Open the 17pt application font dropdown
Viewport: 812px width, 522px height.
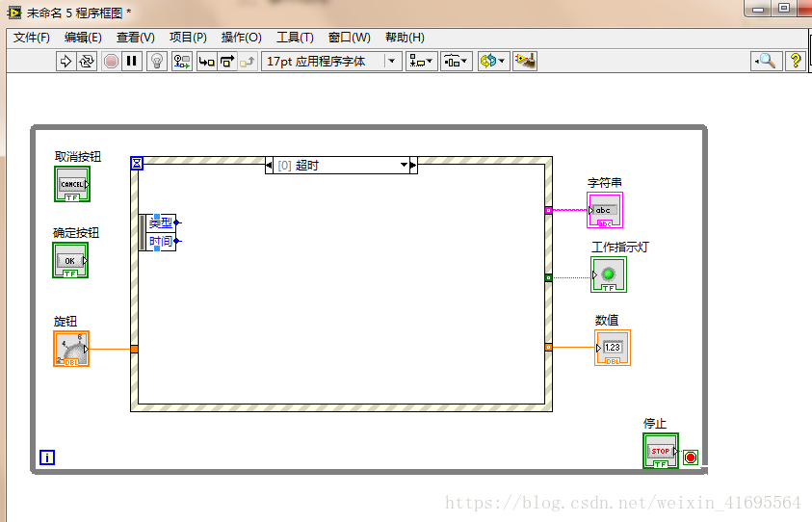click(x=331, y=61)
